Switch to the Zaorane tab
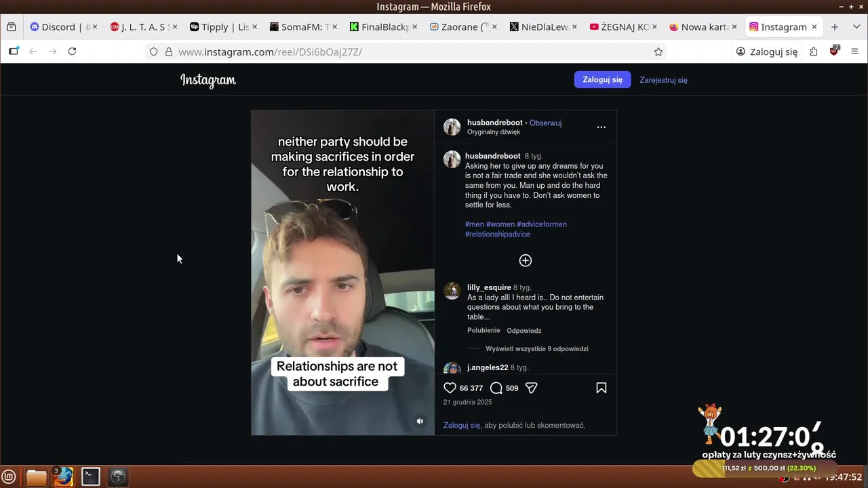Image resolution: width=868 pixels, height=488 pixels. (x=463, y=27)
